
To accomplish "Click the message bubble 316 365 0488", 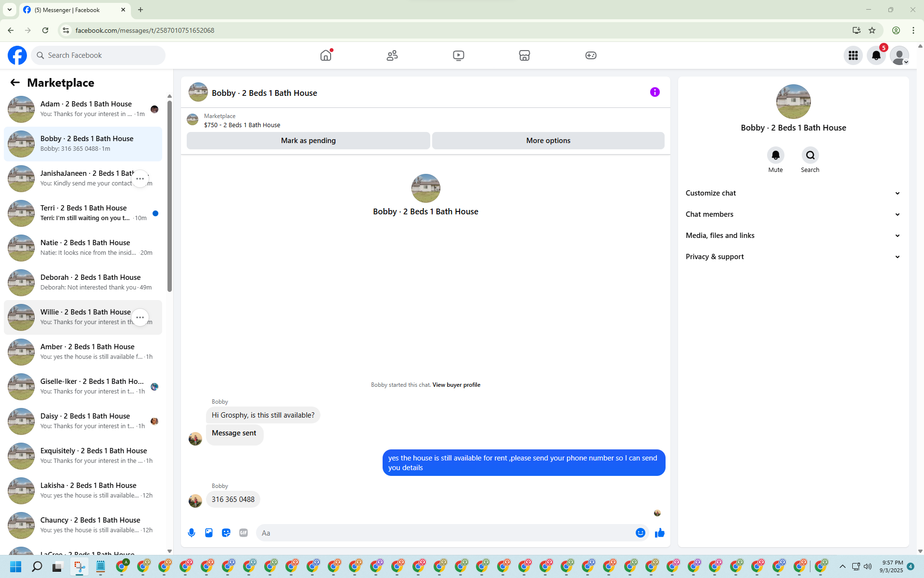I will coord(233,499).
